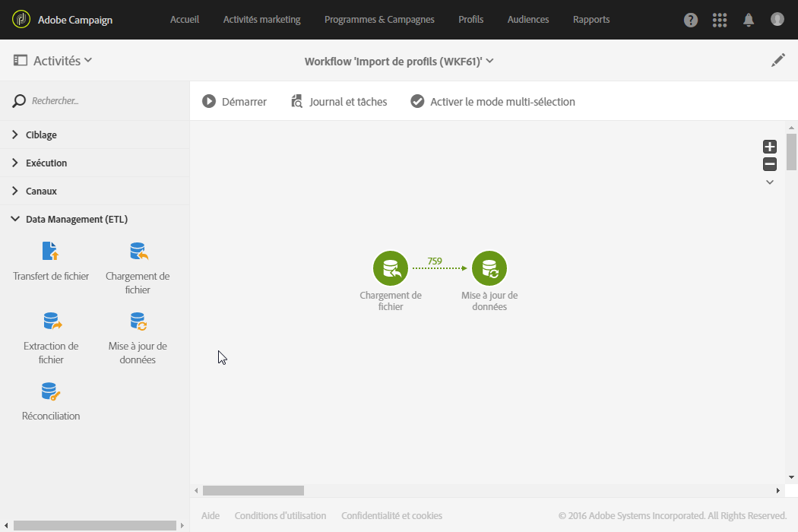Click the Journal et tâches icon
This screenshot has width=798, height=532.
[296, 101]
